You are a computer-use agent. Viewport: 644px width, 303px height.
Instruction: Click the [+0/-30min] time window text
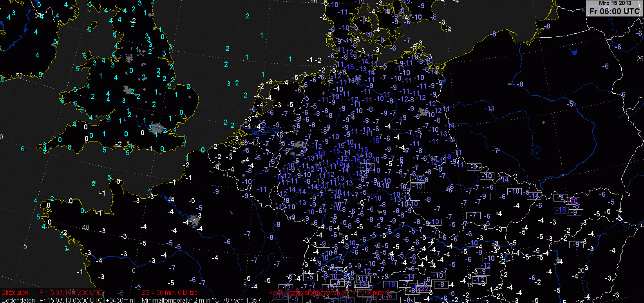[x=119, y=300]
